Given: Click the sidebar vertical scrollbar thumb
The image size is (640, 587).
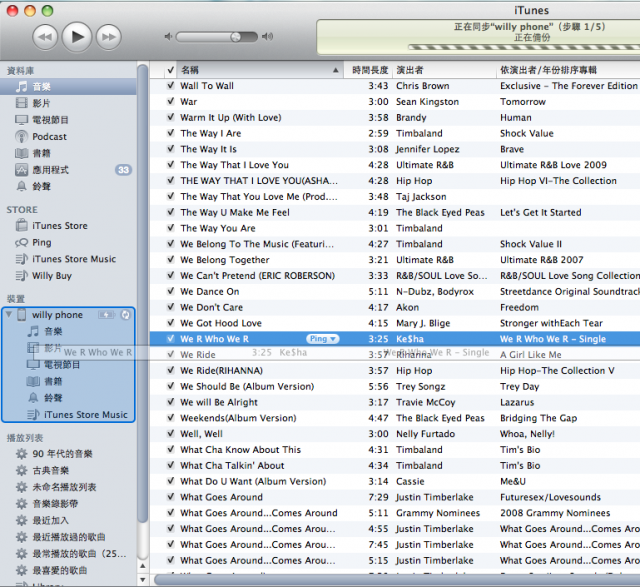Looking at the screenshot, I should pyautogui.click(x=142, y=293).
